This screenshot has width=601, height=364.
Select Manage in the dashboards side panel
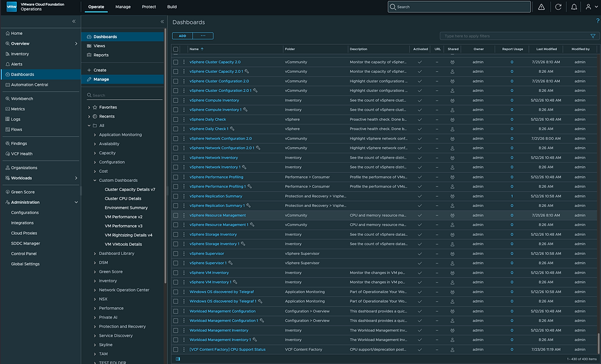pyautogui.click(x=123, y=79)
